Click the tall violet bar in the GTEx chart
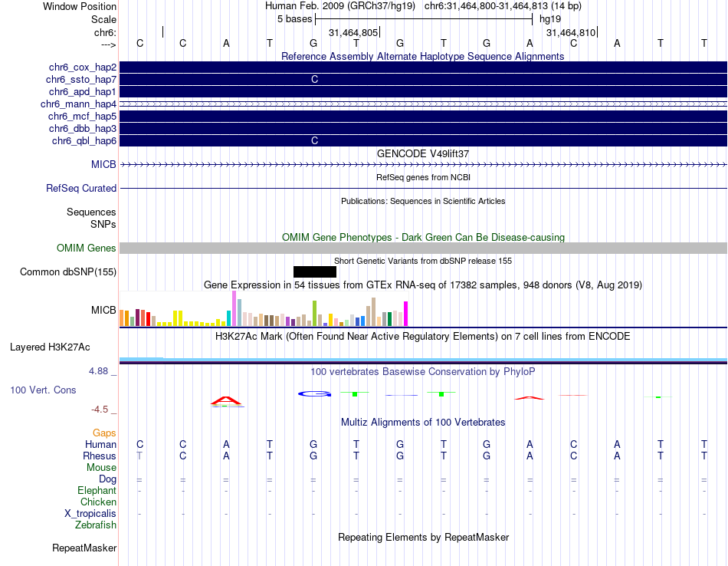 [x=234, y=308]
